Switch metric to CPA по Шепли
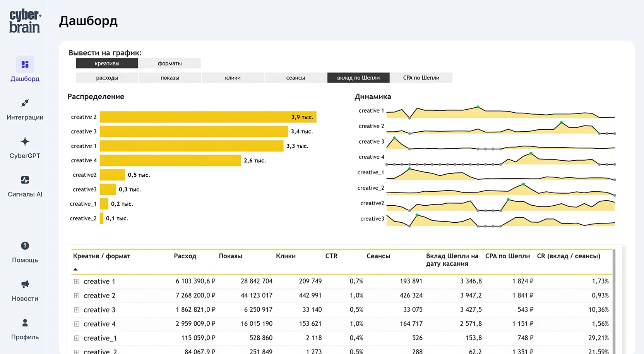This screenshot has width=644, height=354. click(x=421, y=78)
